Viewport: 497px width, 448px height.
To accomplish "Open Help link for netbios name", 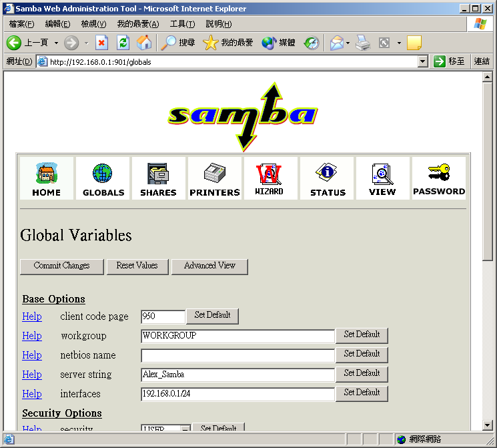I will (32, 355).
